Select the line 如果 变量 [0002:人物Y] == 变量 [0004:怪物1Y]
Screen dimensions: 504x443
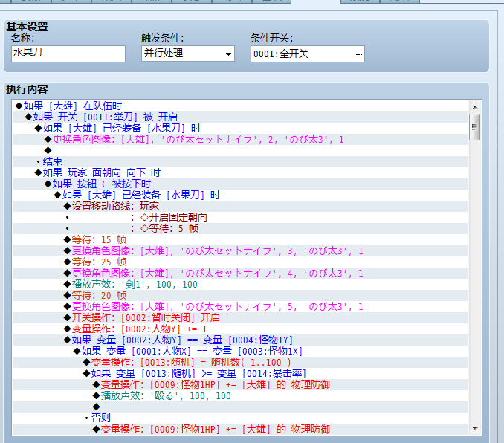240,340
